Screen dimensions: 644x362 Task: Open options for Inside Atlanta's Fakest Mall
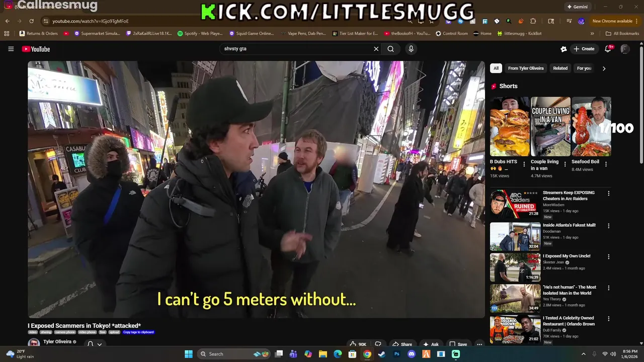click(608, 226)
